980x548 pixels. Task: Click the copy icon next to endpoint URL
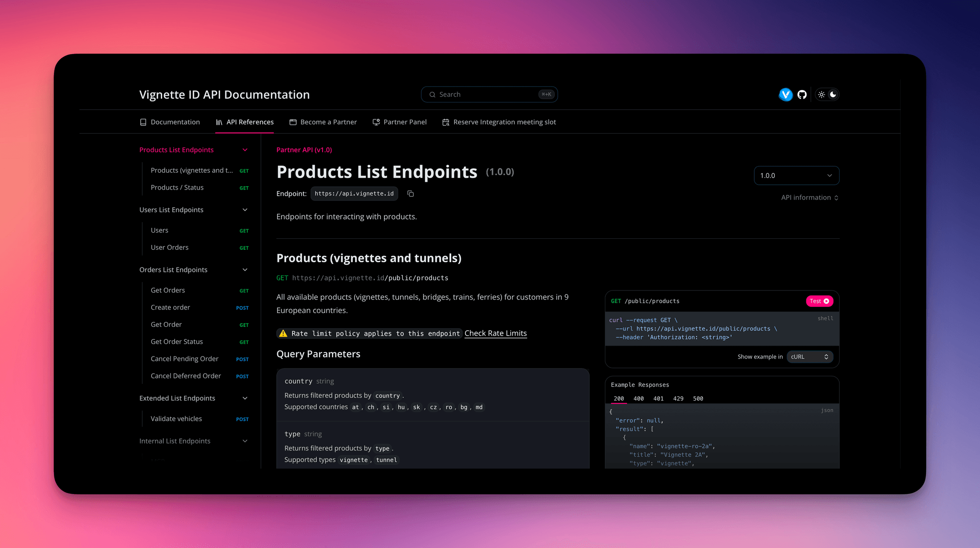[410, 193]
